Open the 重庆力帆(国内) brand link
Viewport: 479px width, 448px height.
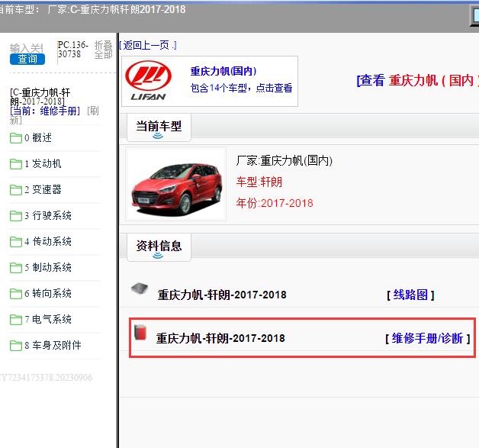pyautogui.click(x=223, y=71)
